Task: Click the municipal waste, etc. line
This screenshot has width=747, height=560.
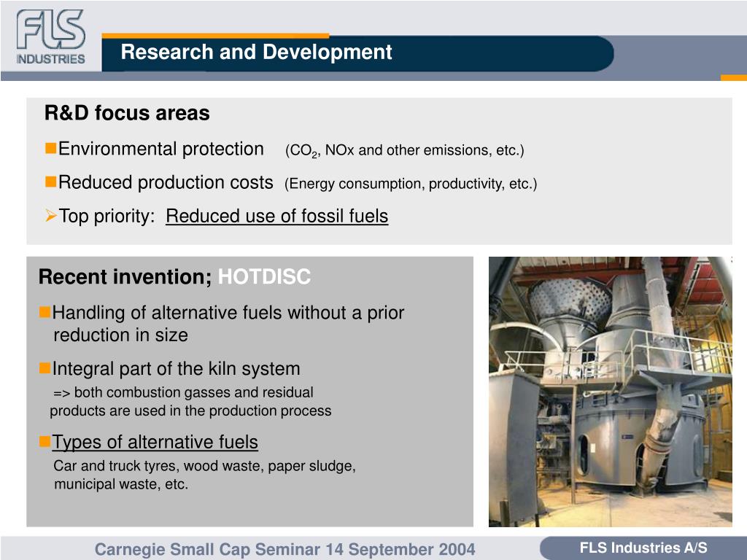Action: (121, 484)
